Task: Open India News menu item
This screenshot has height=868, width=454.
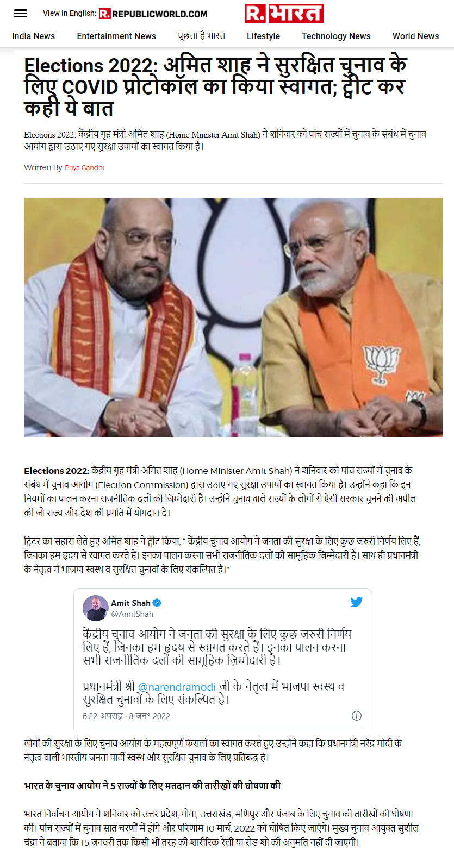Action: pos(34,36)
